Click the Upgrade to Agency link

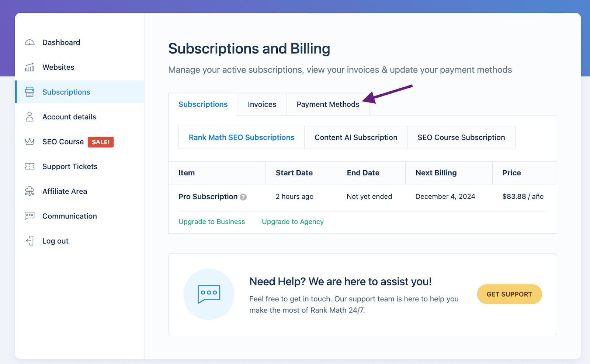coord(293,221)
